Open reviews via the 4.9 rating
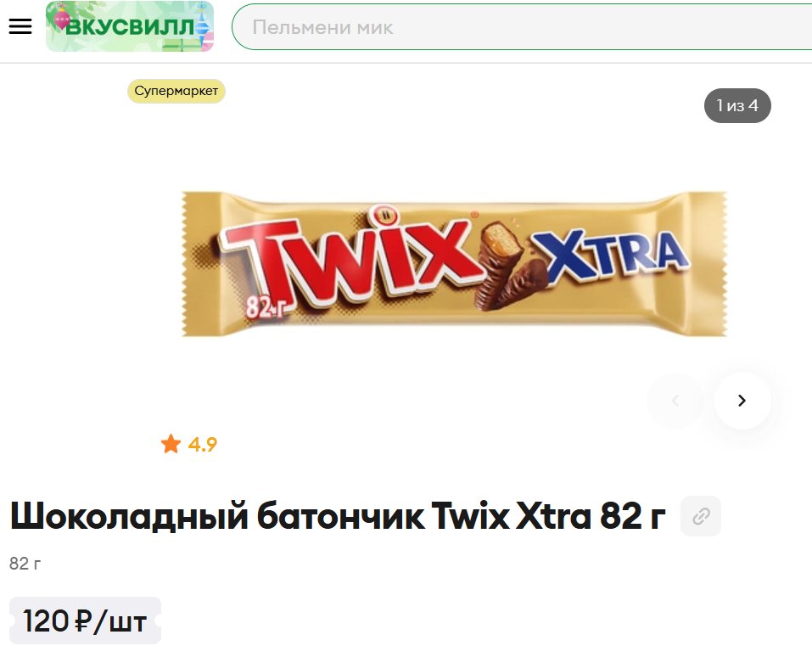 click(203, 445)
